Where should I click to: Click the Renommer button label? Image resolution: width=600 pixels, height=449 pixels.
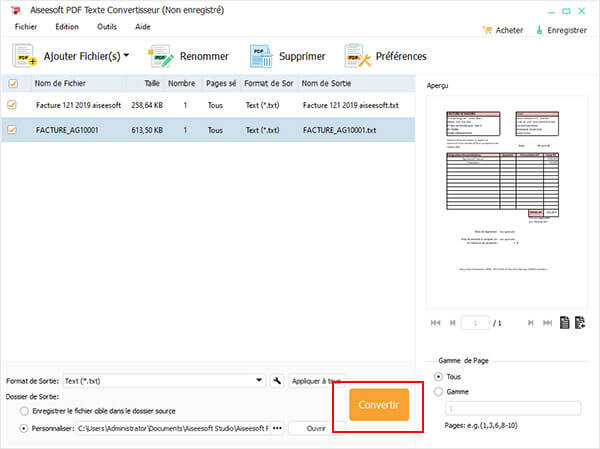(x=204, y=56)
